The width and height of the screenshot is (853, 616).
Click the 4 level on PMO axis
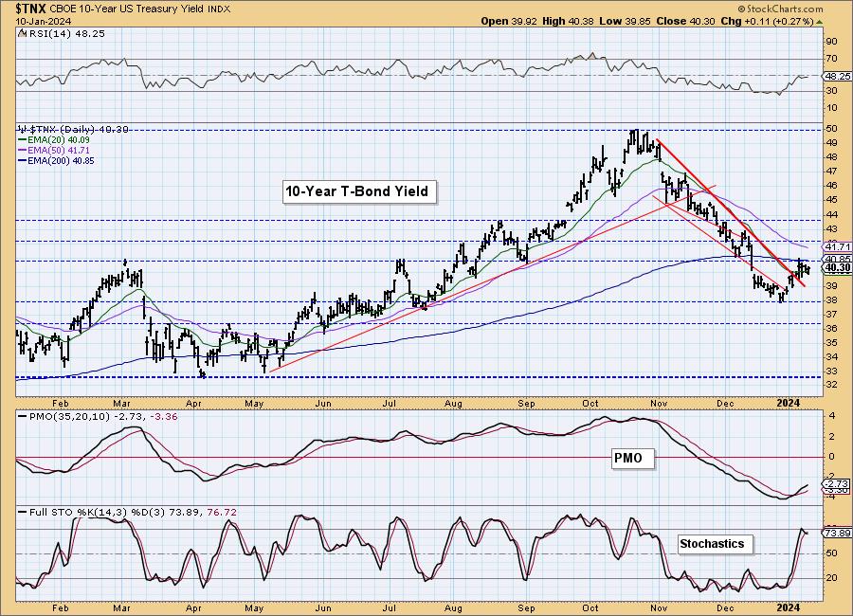[x=832, y=416]
